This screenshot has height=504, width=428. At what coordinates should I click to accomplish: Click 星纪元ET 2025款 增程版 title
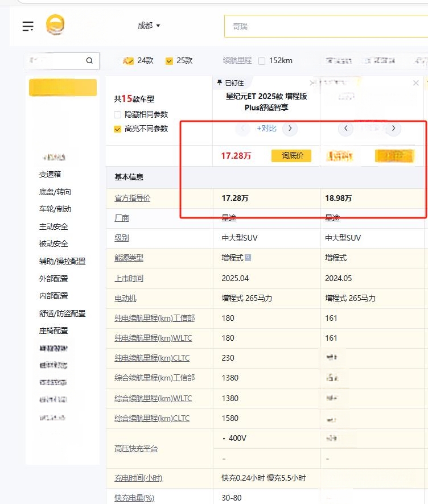tap(266, 102)
